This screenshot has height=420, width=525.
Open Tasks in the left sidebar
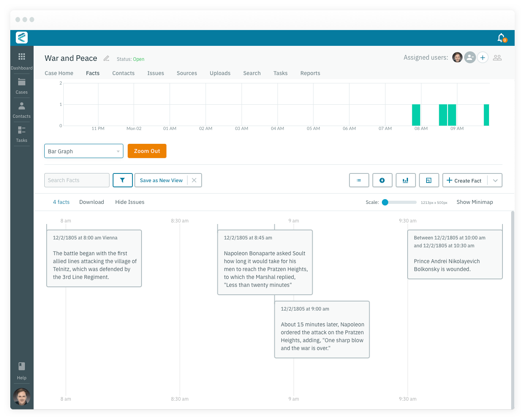[x=22, y=134]
